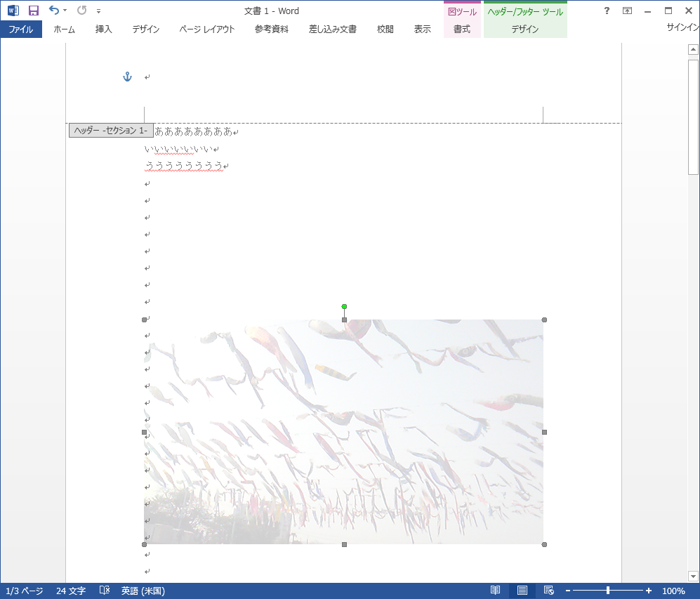Click the サインイン link
Viewport: 700px width, 599px height.
pos(682,27)
